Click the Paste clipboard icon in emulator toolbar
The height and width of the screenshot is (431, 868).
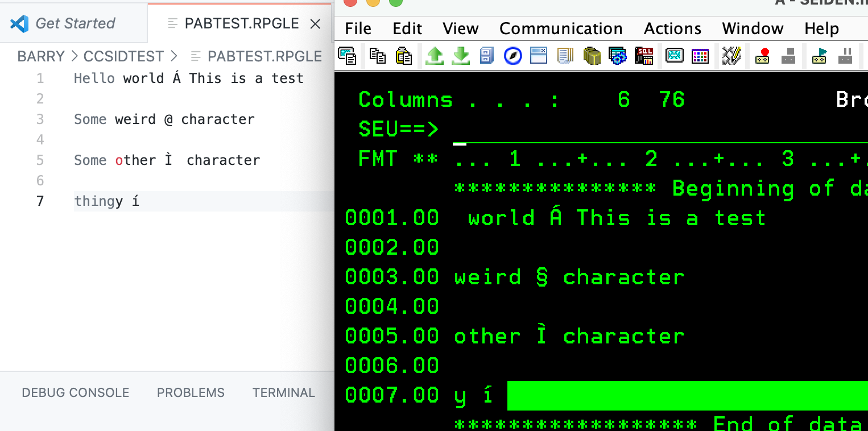(x=403, y=56)
